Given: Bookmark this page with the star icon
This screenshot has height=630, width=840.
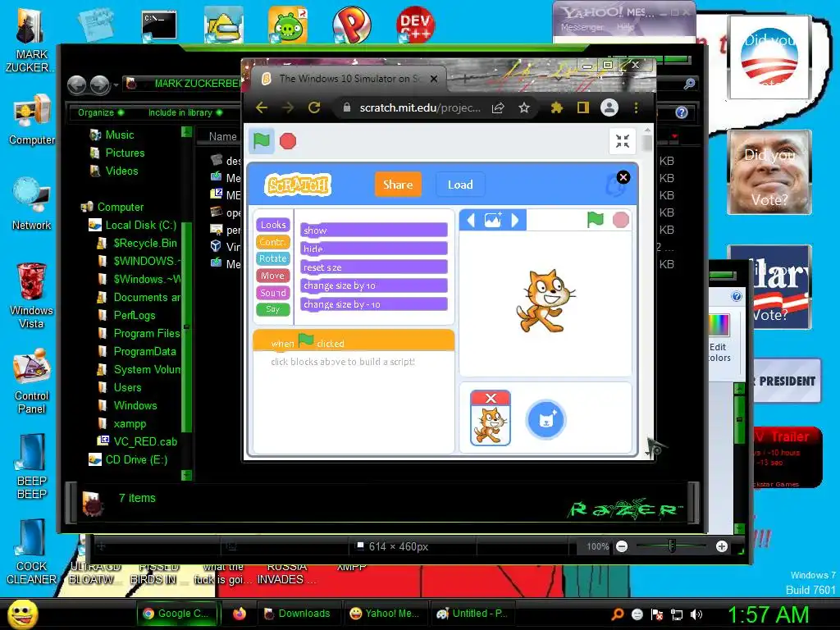Looking at the screenshot, I should tap(524, 107).
